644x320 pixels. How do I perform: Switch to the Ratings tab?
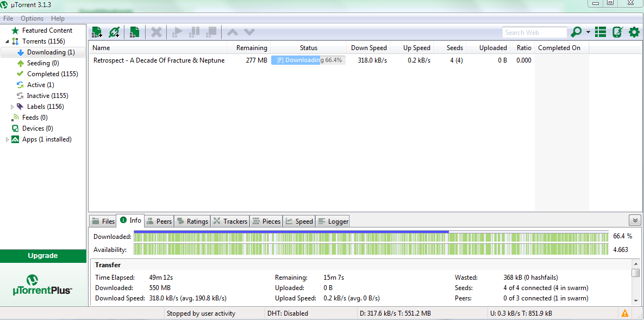click(x=192, y=221)
